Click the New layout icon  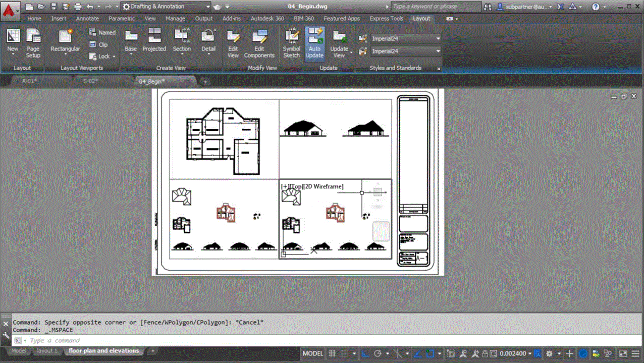click(x=13, y=41)
